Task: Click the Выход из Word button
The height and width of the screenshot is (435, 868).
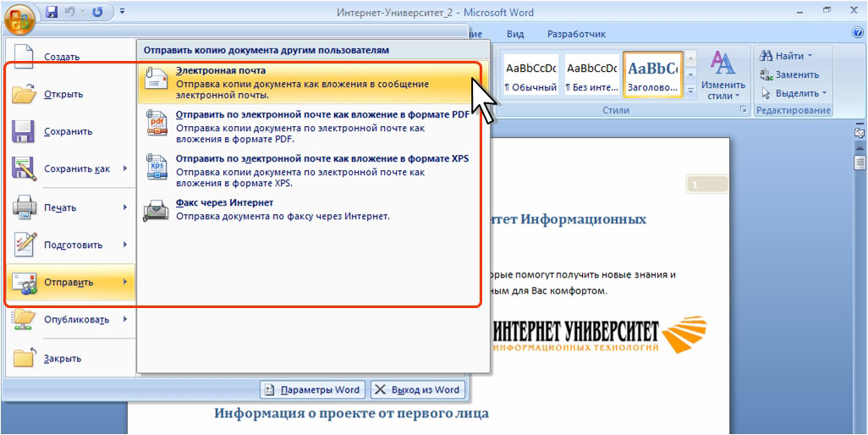Action: pyautogui.click(x=417, y=390)
